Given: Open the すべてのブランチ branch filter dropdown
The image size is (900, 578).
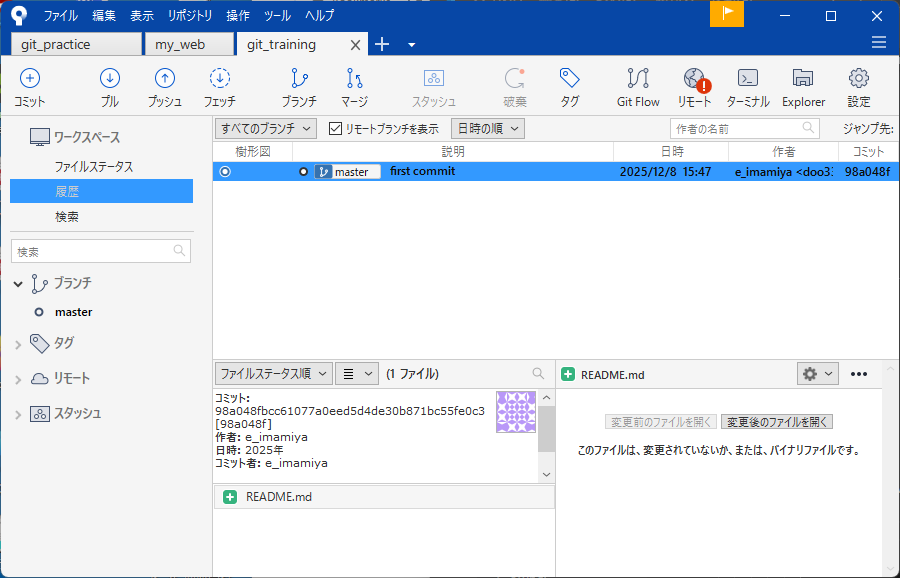Looking at the screenshot, I should point(266,129).
